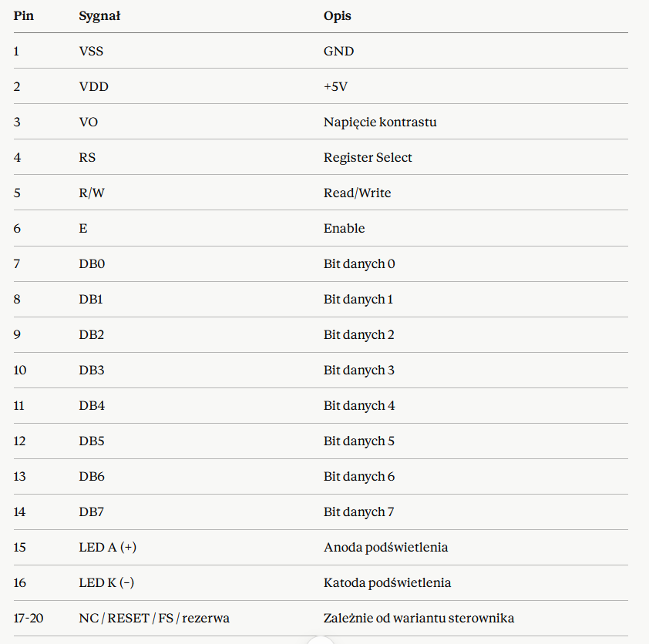This screenshot has height=644, width=649.
Task: Click the Enable description text
Action: click(344, 228)
